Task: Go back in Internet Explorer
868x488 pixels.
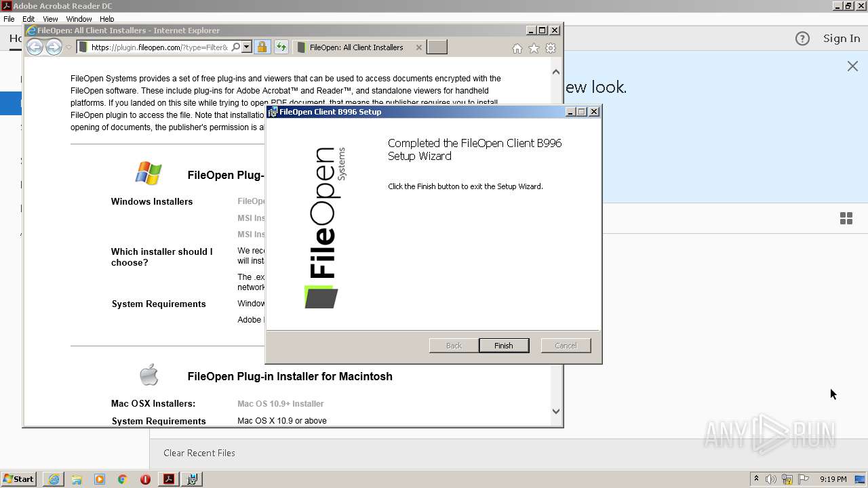Action: pyautogui.click(x=35, y=47)
